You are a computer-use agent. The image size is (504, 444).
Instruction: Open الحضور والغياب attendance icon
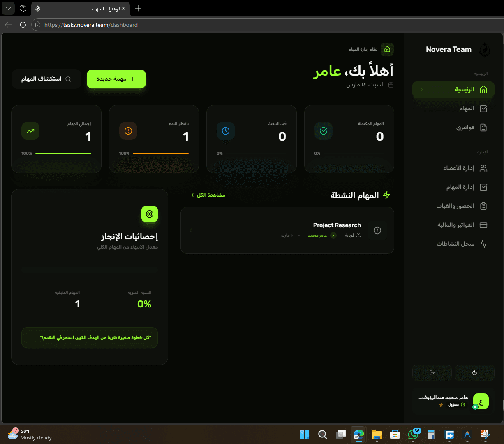tap(483, 206)
